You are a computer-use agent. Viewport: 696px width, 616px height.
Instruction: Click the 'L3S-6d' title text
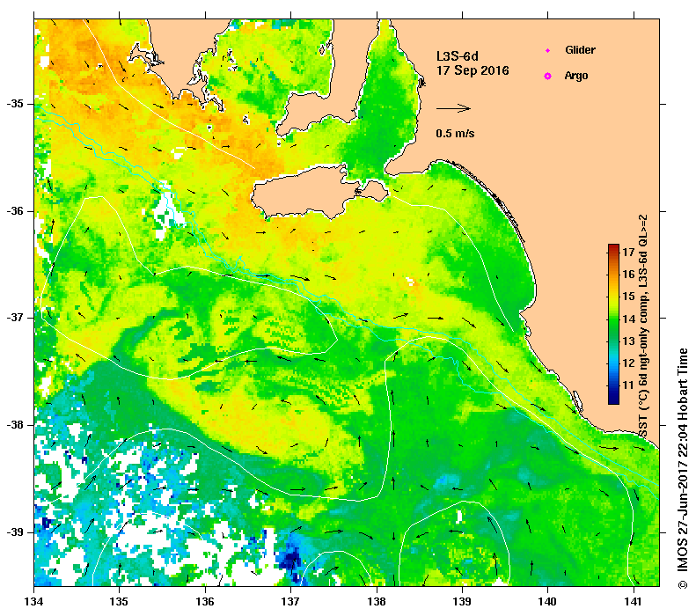pos(458,56)
